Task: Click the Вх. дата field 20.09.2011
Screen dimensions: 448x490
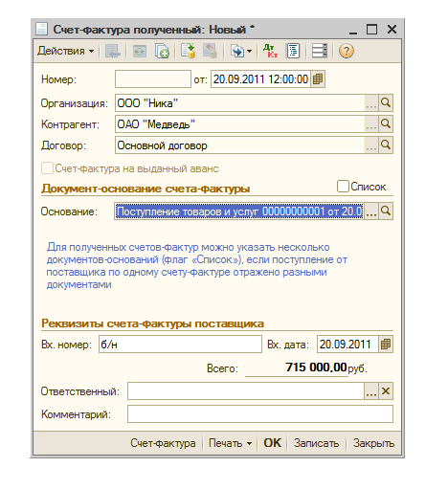Action: pos(347,345)
